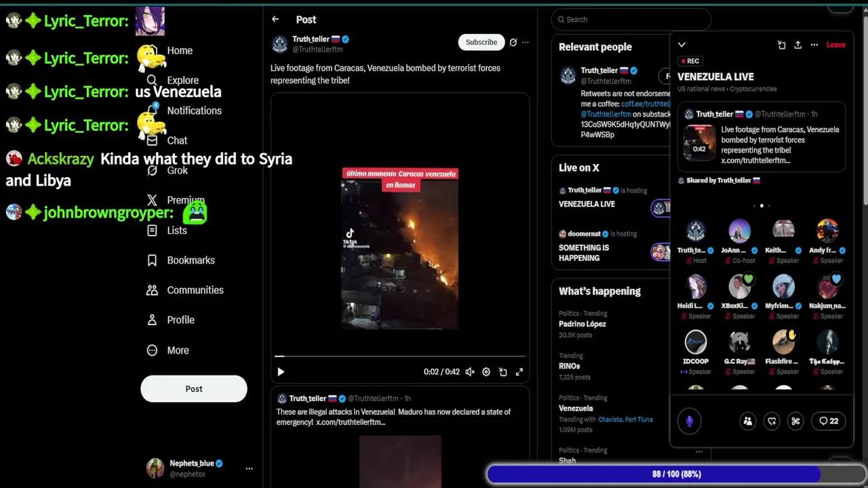Dock the Space panel icon
Image resolution: width=868 pixels, height=488 pixels.
coord(781,45)
